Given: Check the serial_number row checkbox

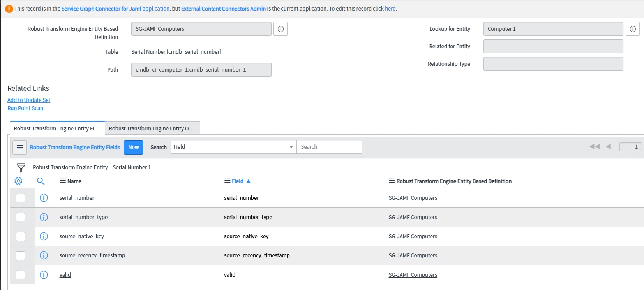Looking at the screenshot, I should click(21, 198).
